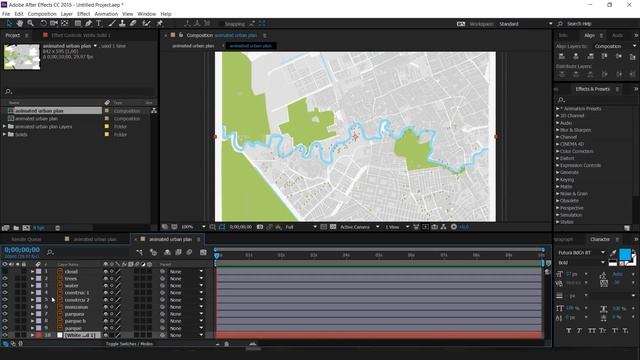Click the Take Snapshot camera icon
The image size is (640, 360).
260,227
